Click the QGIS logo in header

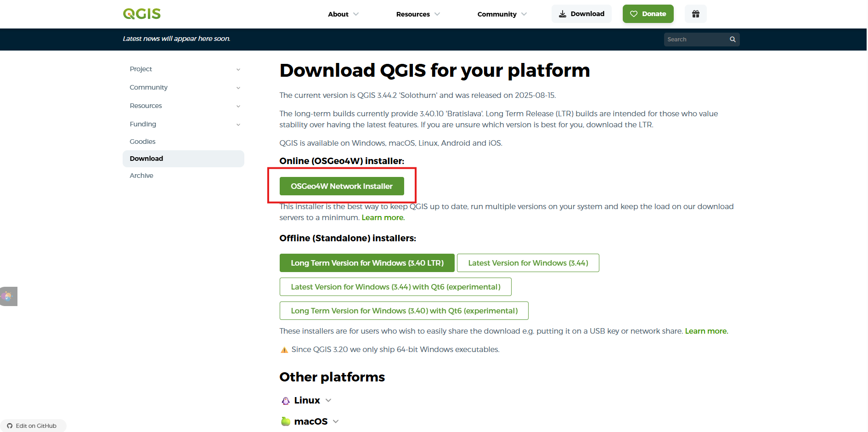(x=142, y=14)
